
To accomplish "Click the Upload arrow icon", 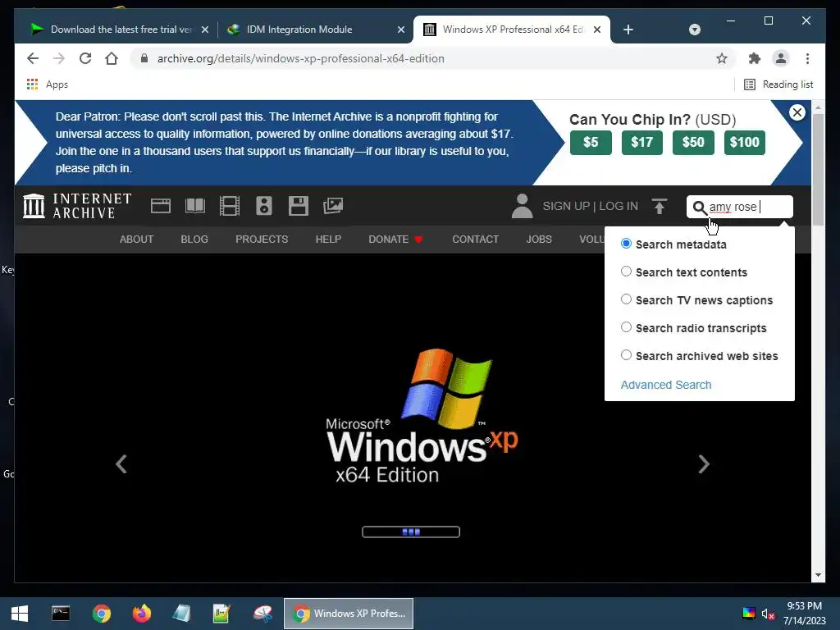I will point(660,206).
